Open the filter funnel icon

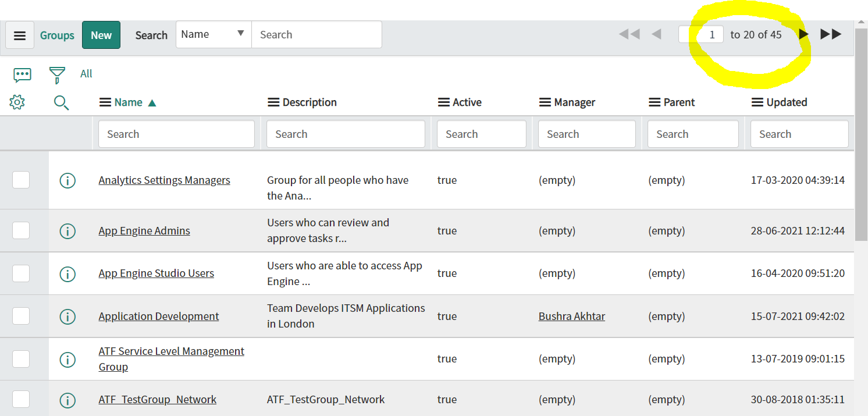[57, 74]
